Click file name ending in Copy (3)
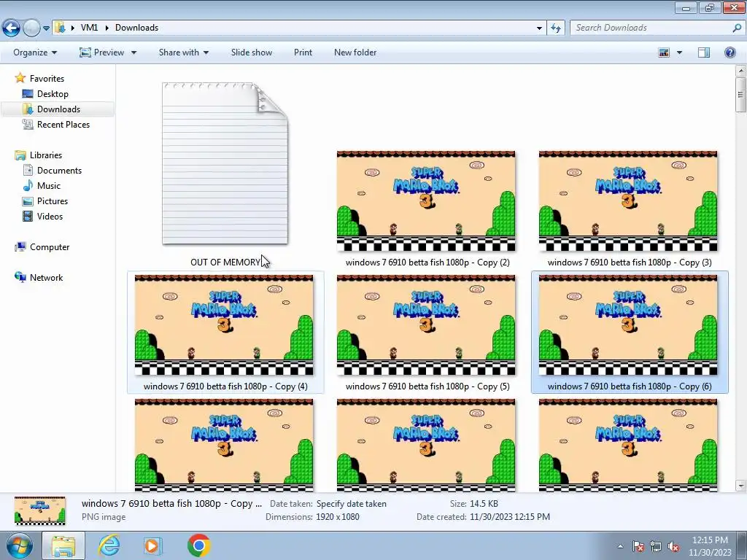 [630, 262]
